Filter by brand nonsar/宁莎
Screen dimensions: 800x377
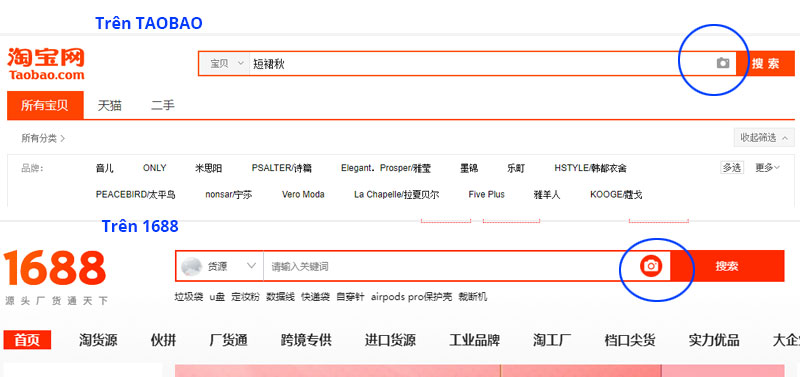click(229, 194)
